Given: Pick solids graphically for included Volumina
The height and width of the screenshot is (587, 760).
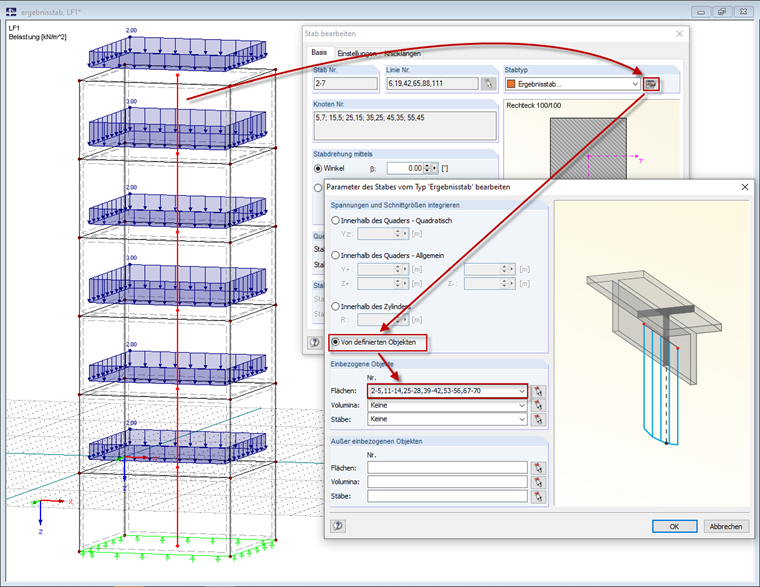Looking at the screenshot, I should (538, 405).
